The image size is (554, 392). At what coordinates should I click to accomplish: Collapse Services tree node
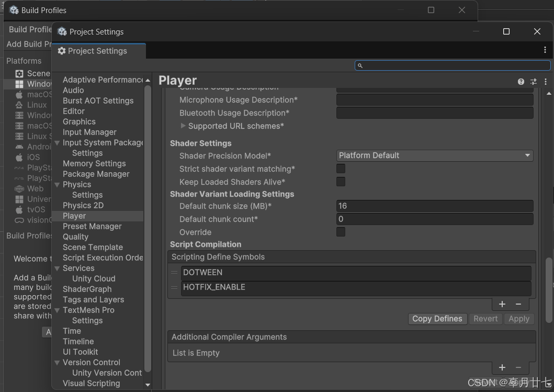tap(57, 268)
